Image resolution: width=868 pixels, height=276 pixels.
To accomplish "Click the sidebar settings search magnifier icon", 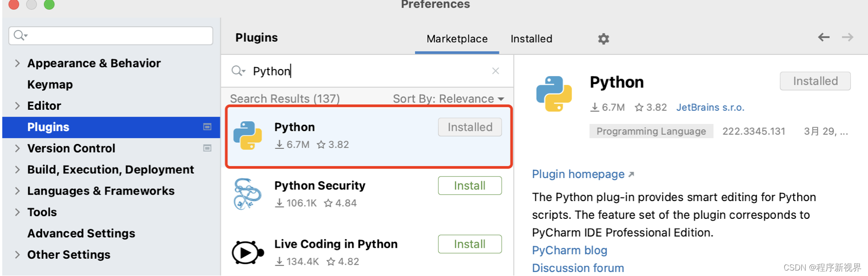I will tap(20, 35).
